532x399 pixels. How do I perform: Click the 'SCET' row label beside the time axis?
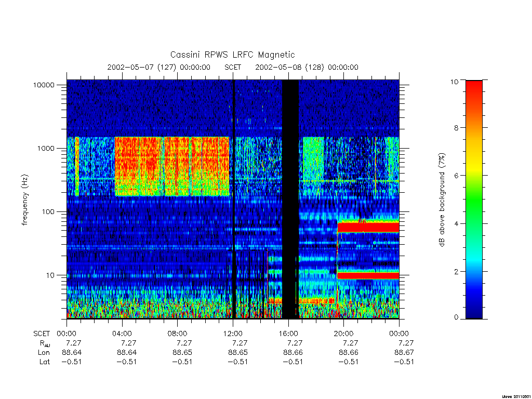pos(42,334)
